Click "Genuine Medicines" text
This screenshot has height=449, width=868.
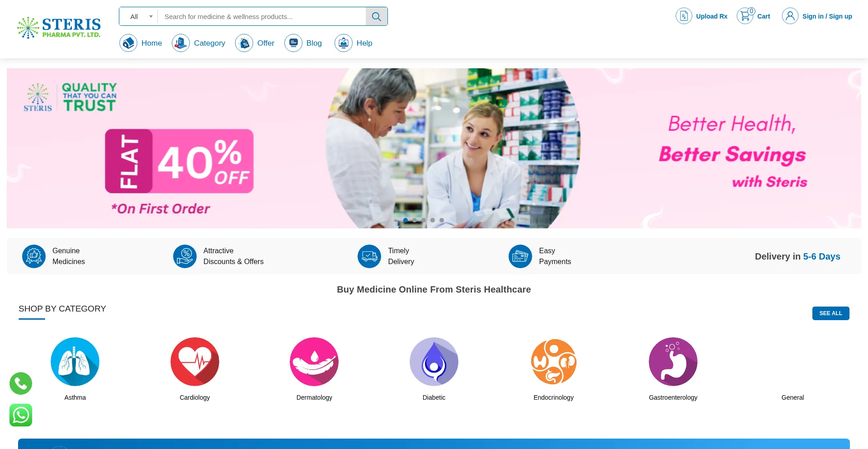[x=69, y=256]
